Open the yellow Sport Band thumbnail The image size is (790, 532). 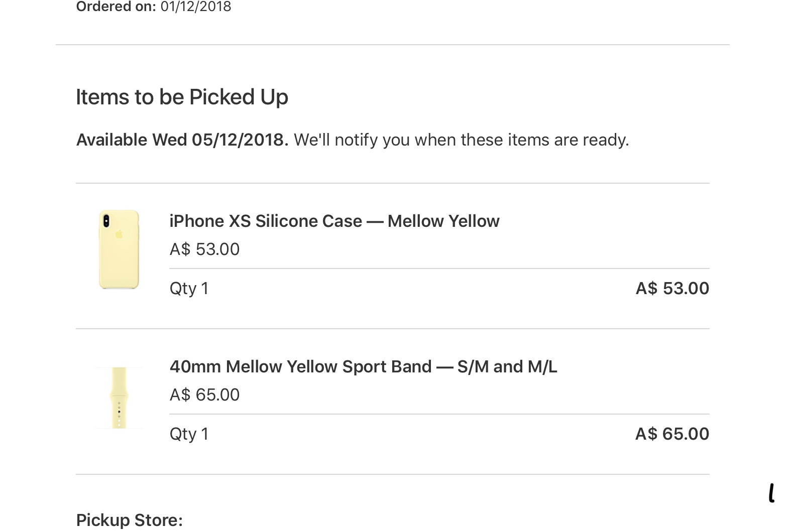(x=119, y=397)
